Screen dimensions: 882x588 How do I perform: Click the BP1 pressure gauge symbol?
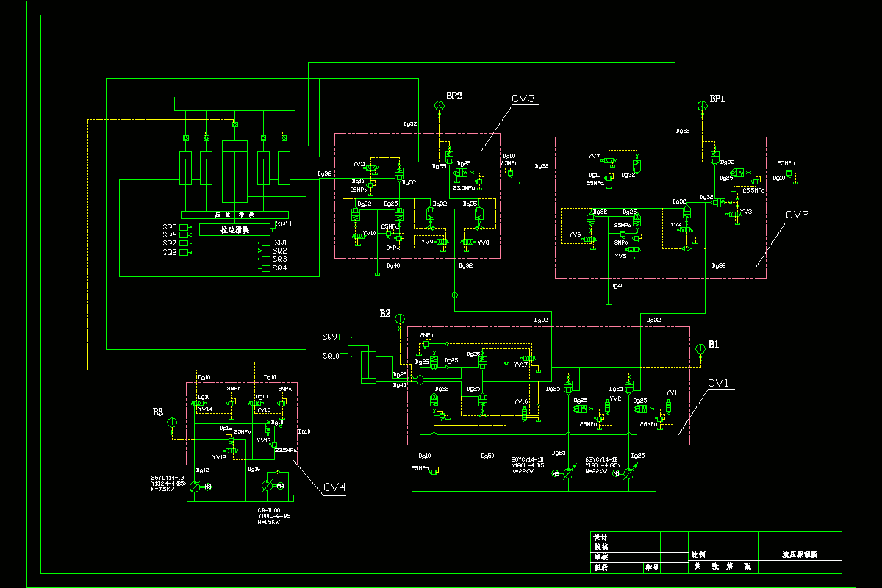703,107
